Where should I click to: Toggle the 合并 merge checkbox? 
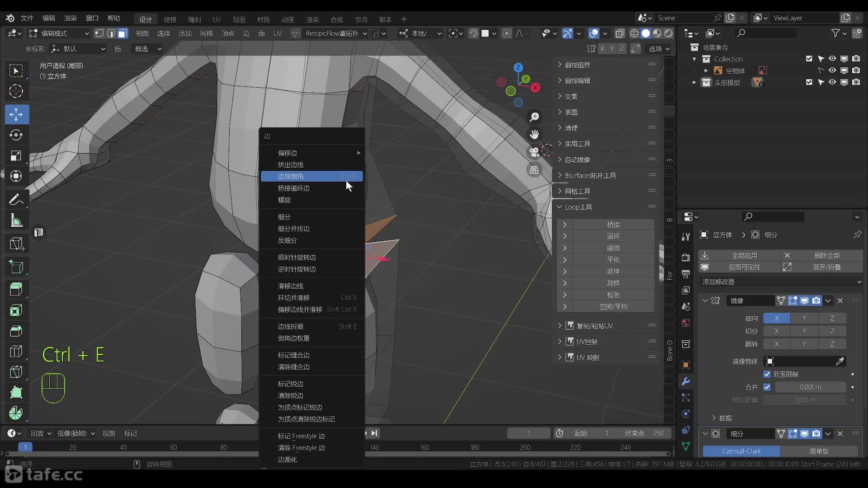[x=767, y=387]
